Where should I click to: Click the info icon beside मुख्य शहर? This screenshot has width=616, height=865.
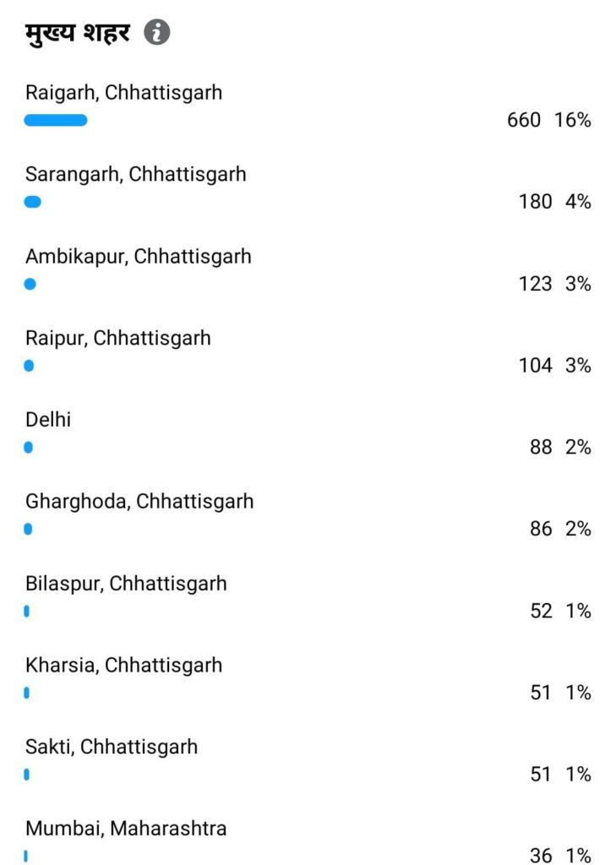point(157,33)
